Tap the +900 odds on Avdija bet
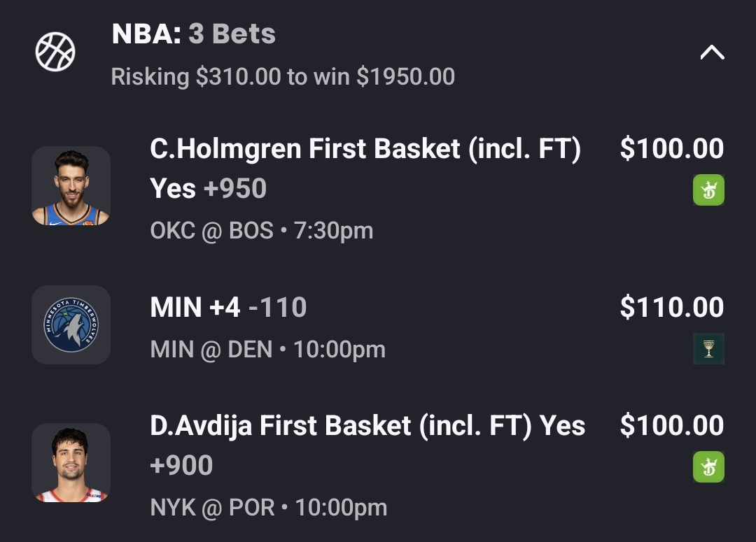The height and width of the screenshot is (542, 756). tap(181, 466)
